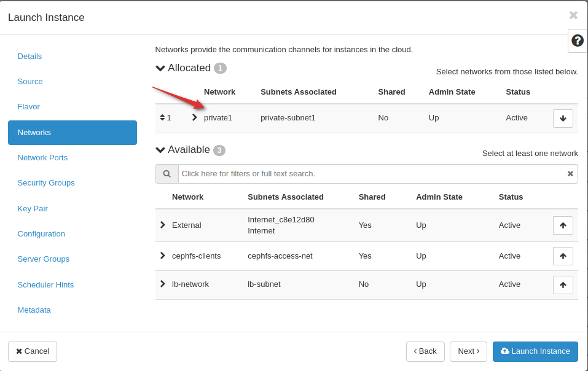
Task: Clear the filter with the x icon
Action: click(x=570, y=173)
